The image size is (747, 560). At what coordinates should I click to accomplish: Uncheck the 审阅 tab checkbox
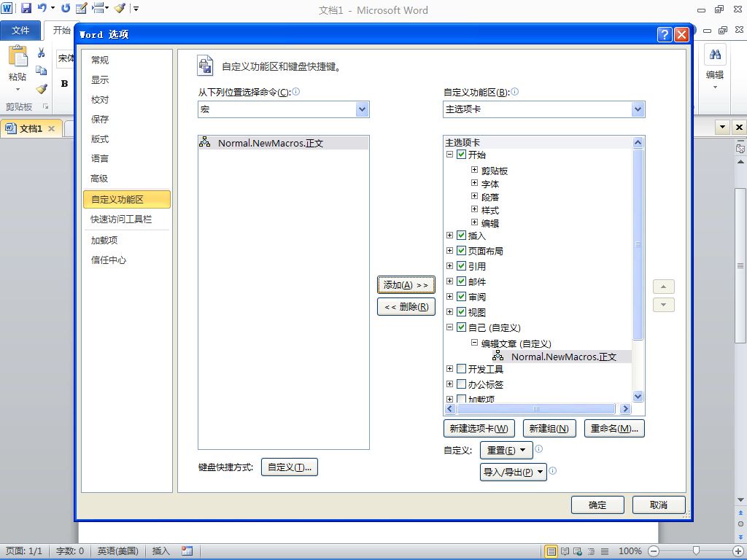point(461,296)
